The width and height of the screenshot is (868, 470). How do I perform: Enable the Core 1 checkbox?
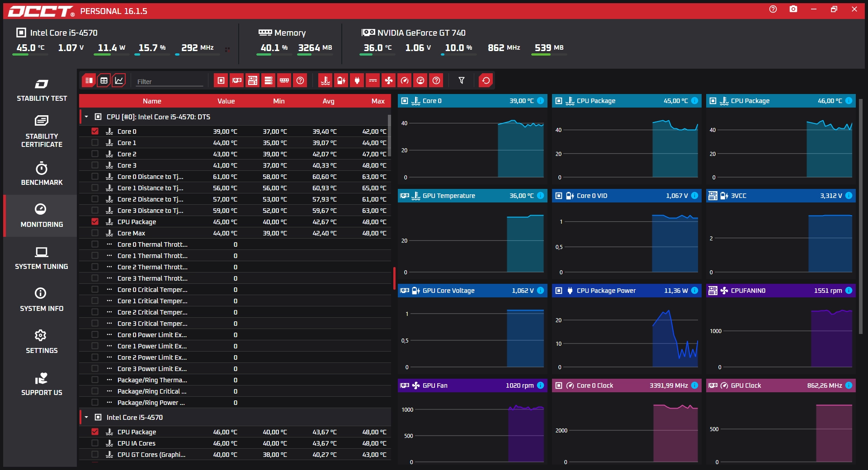point(95,143)
